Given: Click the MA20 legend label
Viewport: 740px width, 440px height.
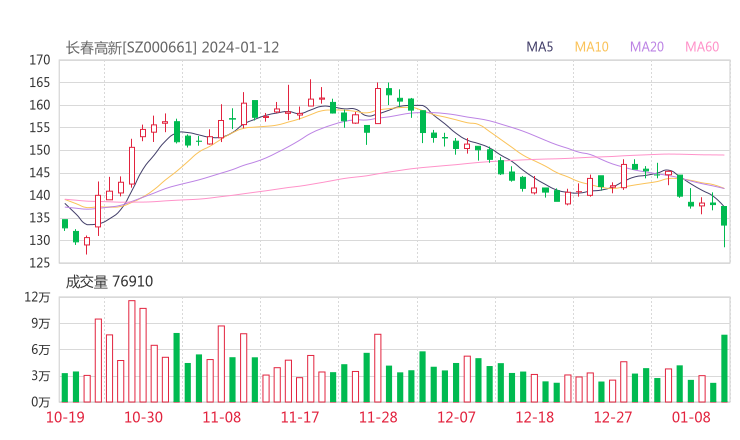Looking at the screenshot, I should (x=647, y=47).
